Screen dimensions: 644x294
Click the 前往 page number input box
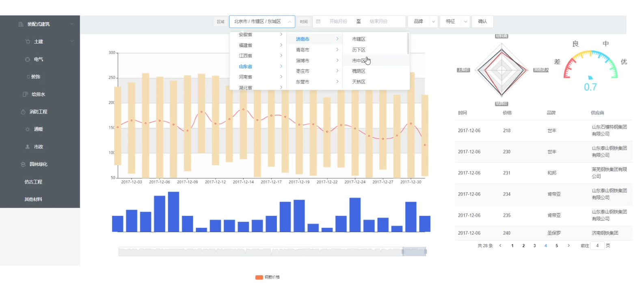coord(597,246)
